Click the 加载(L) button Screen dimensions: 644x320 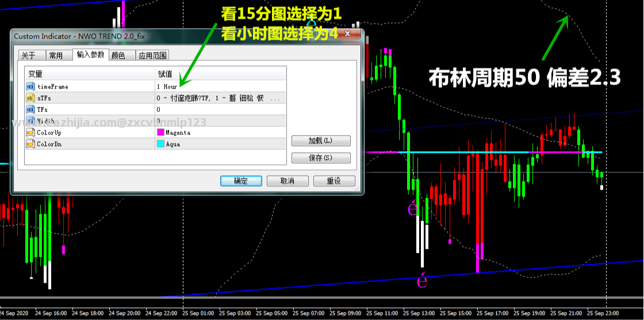point(321,141)
